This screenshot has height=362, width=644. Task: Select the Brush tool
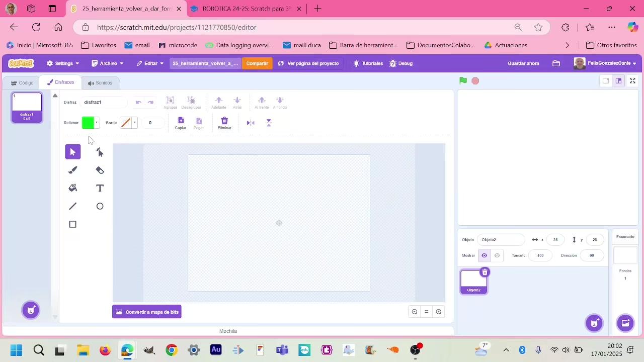[x=73, y=170]
